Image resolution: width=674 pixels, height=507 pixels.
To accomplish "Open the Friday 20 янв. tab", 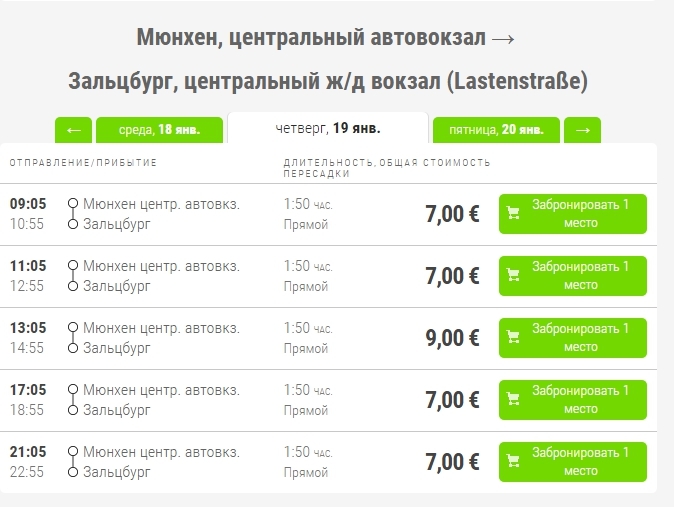I will pyautogui.click(x=496, y=130).
